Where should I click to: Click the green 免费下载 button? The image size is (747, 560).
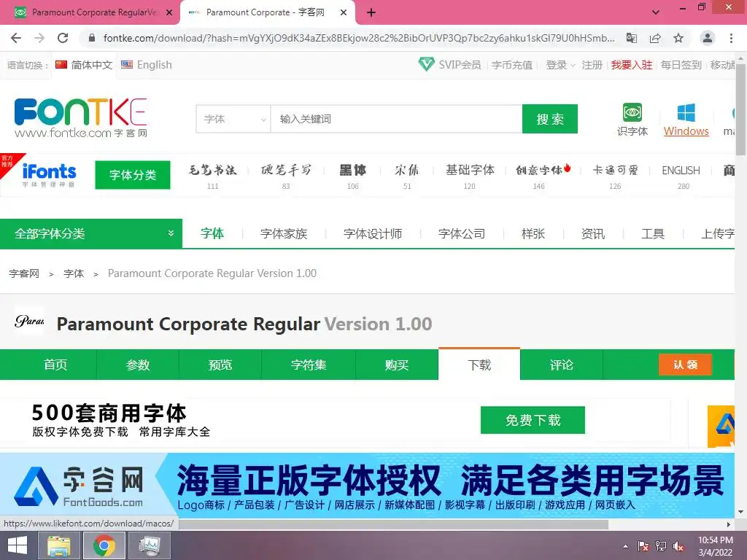coord(533,420)
